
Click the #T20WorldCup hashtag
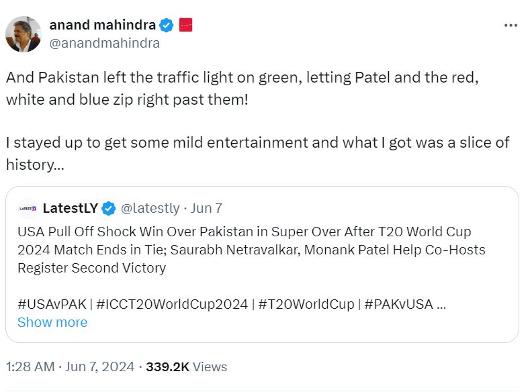coord(307,303)
